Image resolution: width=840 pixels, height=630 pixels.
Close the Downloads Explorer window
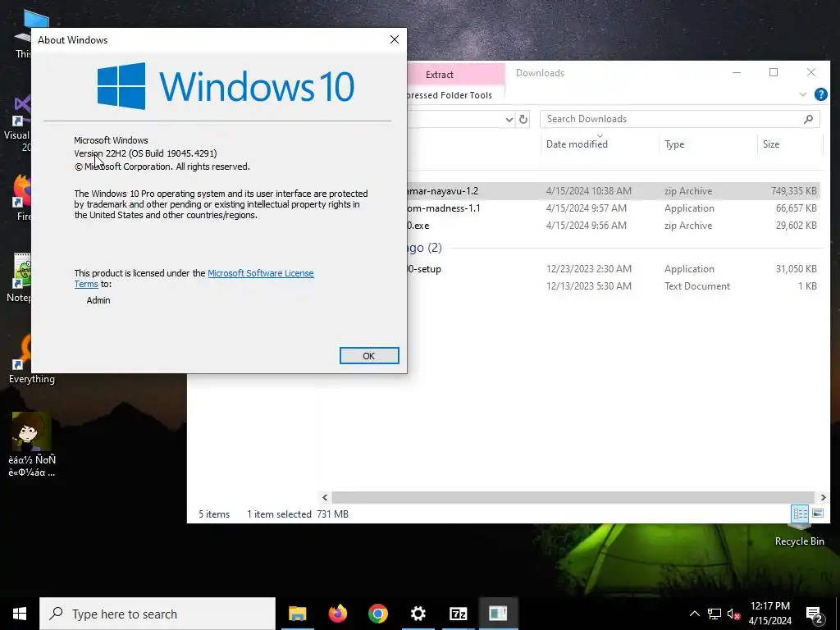point(811,72)
